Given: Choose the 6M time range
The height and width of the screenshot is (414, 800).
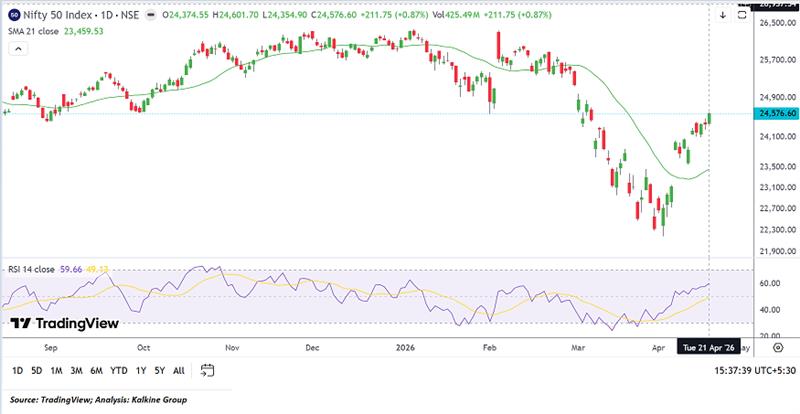Looking at the screenshot, I should pos(96,371).
